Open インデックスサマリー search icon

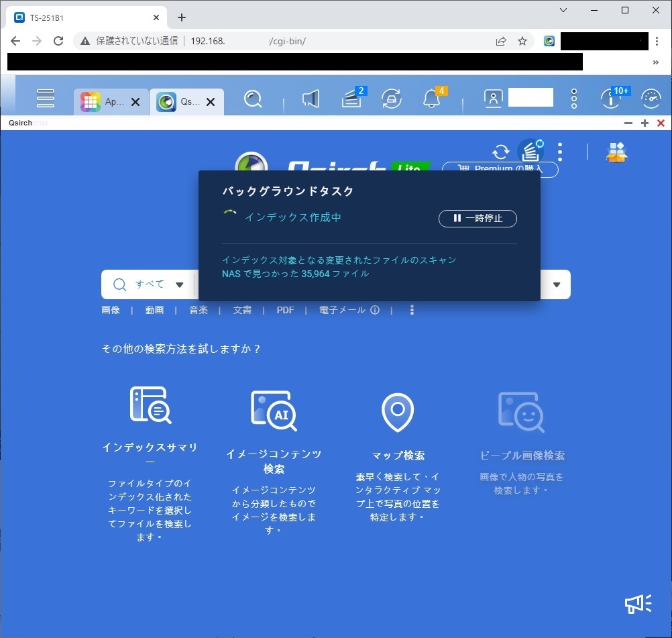(150, 405)
